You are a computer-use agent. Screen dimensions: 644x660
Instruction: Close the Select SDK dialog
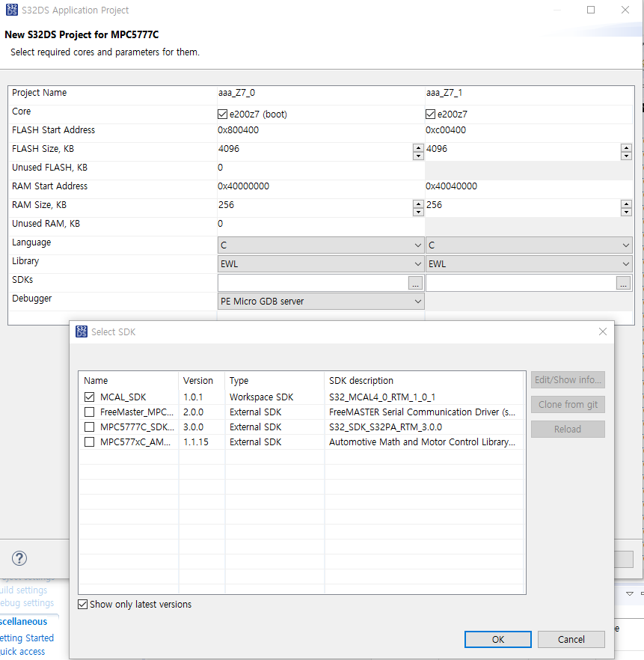coord(603,331)
